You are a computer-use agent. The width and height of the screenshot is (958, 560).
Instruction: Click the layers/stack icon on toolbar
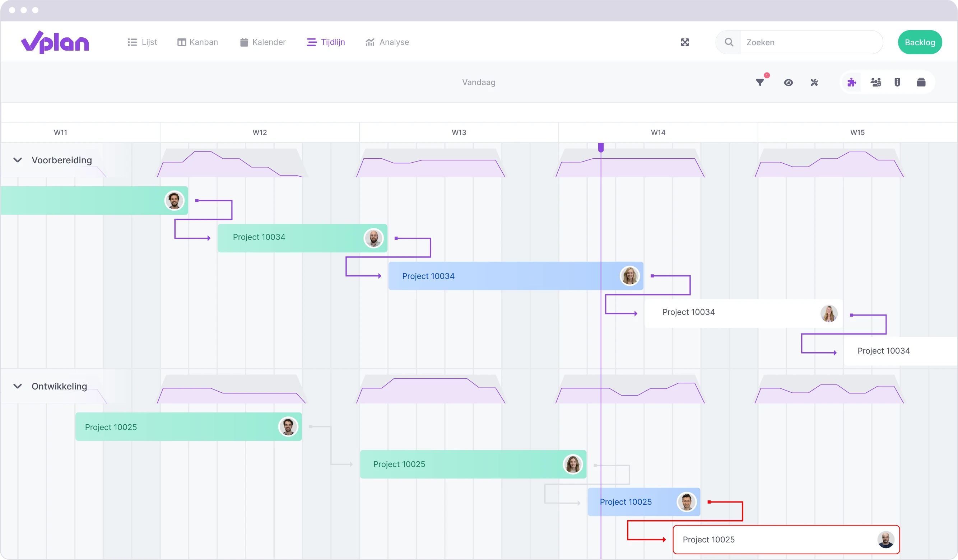(x=922, y=82)
